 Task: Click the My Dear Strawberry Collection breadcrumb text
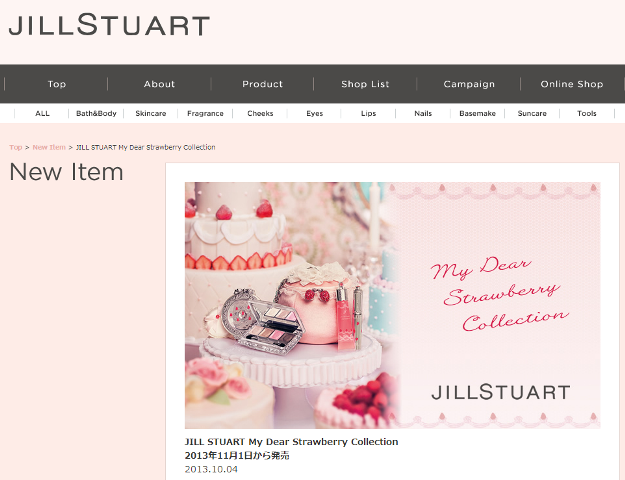point(145,147)
